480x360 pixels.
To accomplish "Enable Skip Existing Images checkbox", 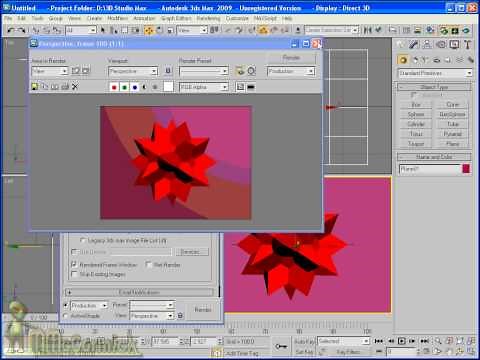I will coord(74,274).
